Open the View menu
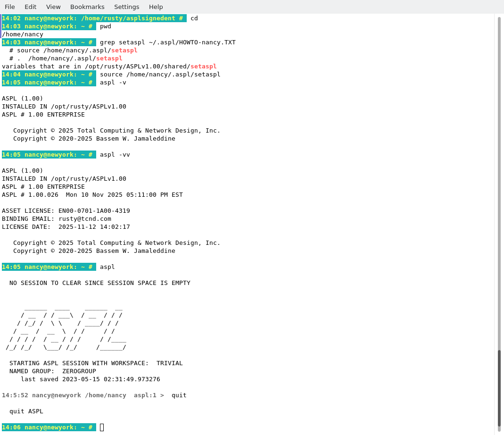 pos(53,7)
